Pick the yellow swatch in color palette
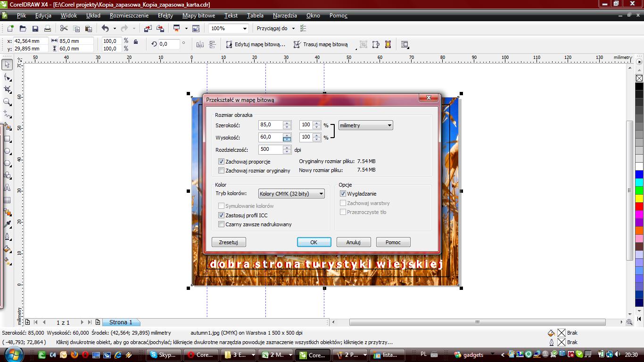This screenshot has width=644, height=362. [639, 197]
